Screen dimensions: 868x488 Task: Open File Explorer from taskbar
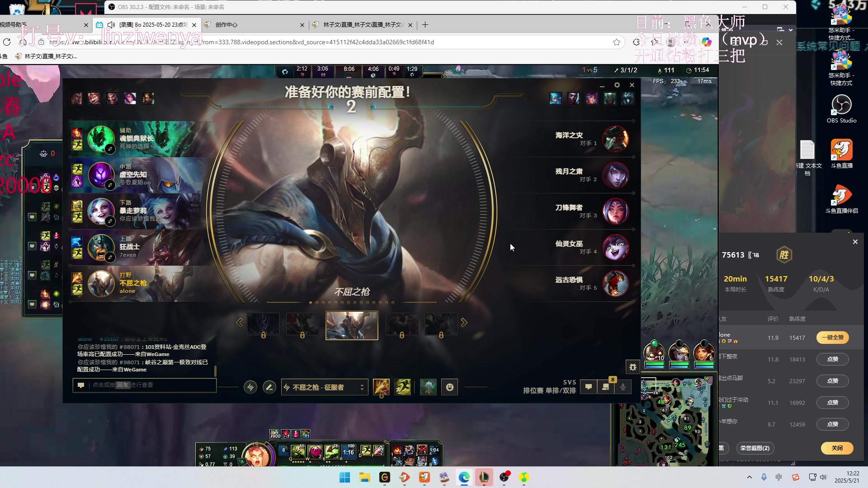pyautogui.click(x=364, y=477)
